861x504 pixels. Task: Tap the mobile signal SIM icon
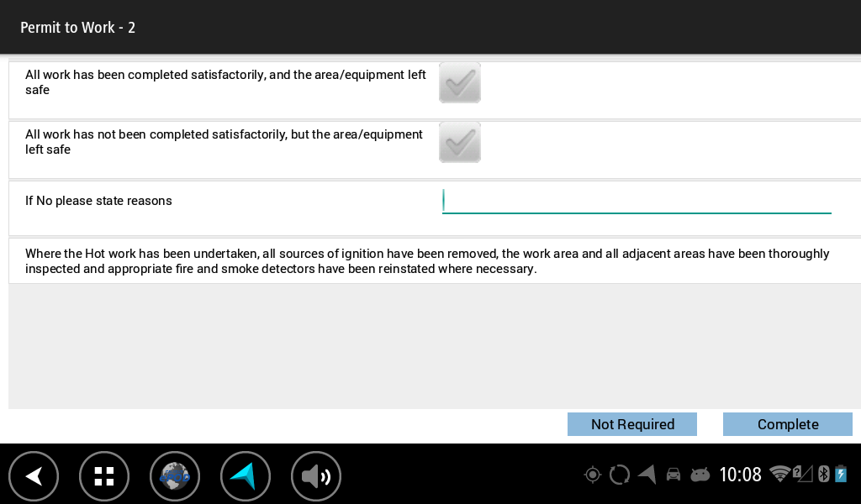pyautogui.click(x=803, y=473)
